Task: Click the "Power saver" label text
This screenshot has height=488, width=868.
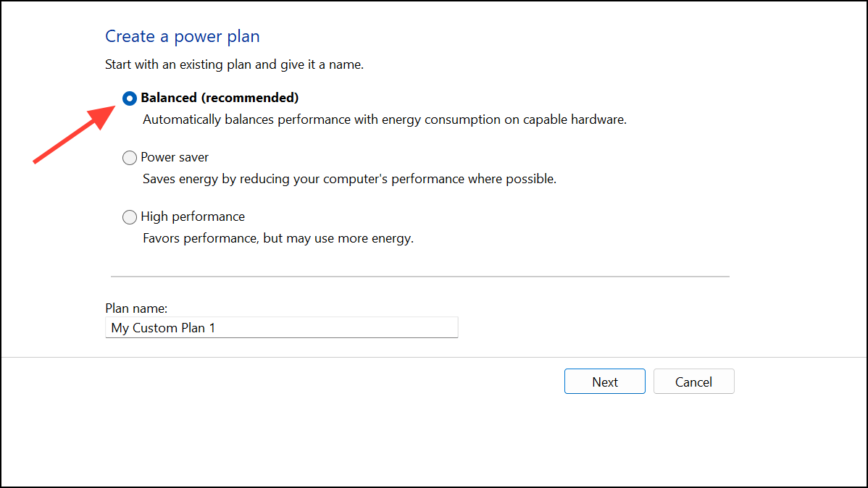Action: pos(175,157)
